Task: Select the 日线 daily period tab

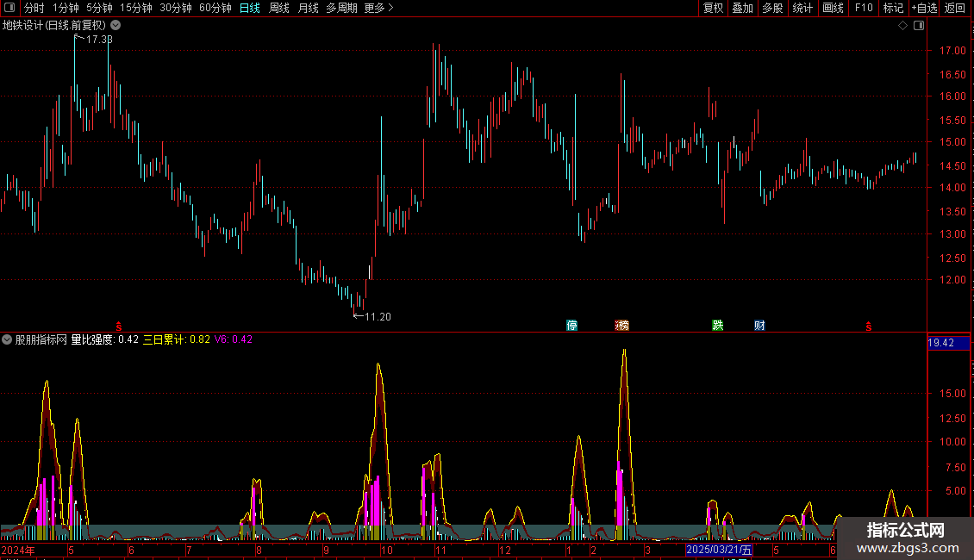Action: 250,8
